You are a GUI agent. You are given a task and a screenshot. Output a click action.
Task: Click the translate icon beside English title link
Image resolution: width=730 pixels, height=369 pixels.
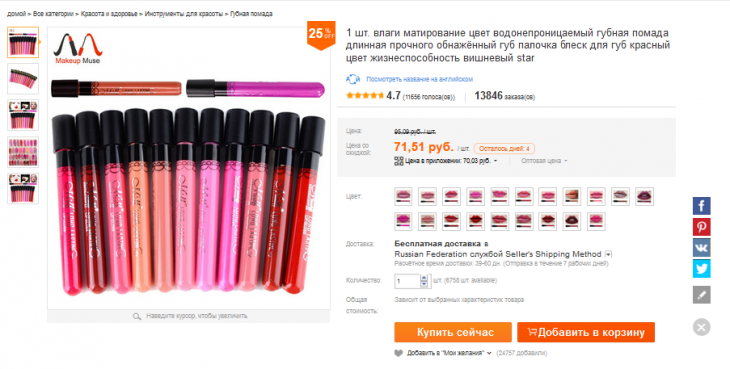(353, 79)
